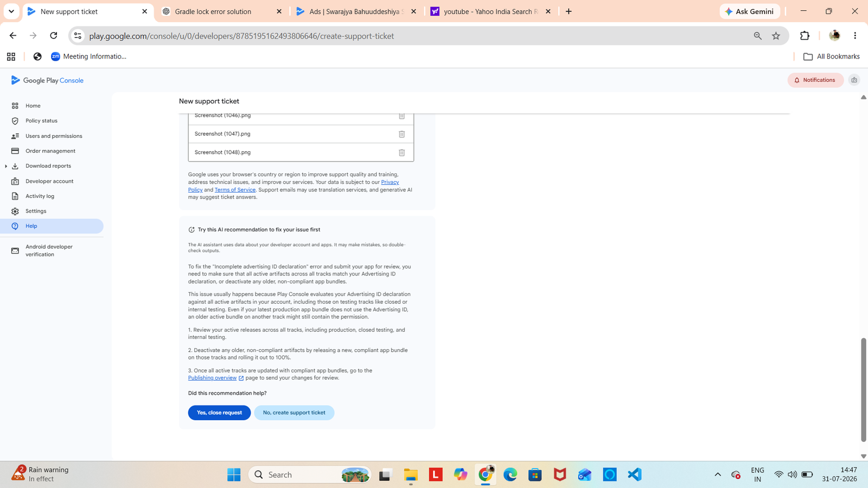Open Notifications button

(815, 80)
